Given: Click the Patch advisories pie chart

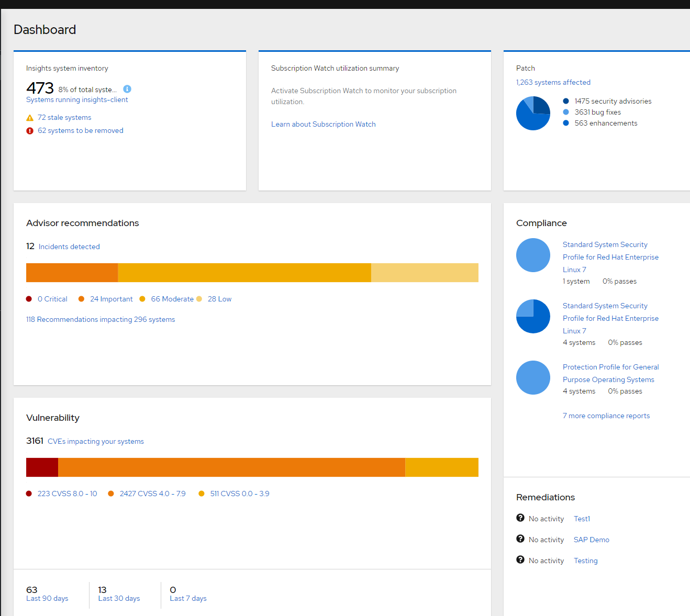Looking at the screenshot, I should coord(533,113).
